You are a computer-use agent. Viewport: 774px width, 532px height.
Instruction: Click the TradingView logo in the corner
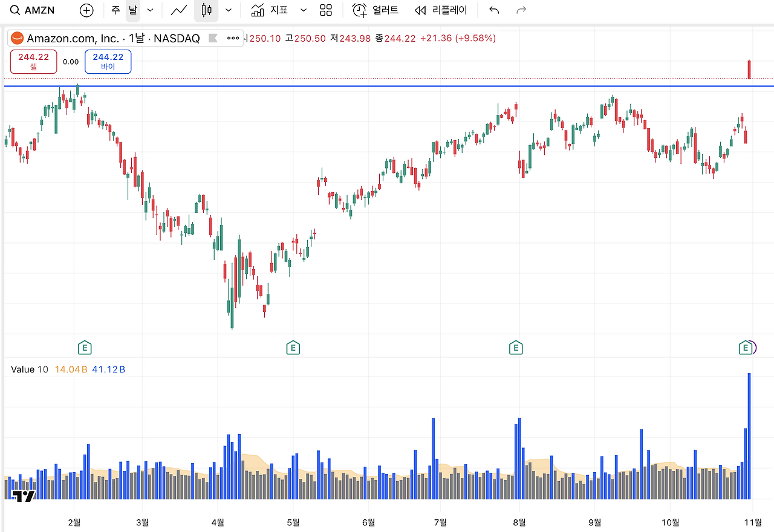coord(24,496)
